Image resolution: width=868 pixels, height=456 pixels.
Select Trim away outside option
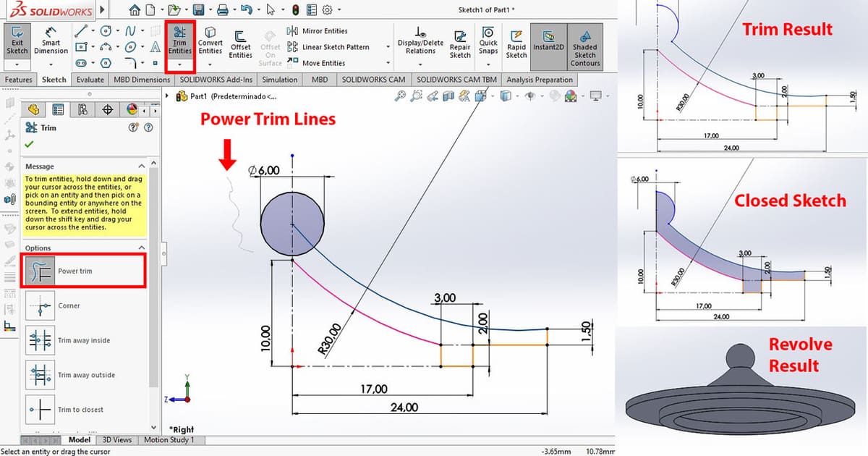tap(70, 375)
